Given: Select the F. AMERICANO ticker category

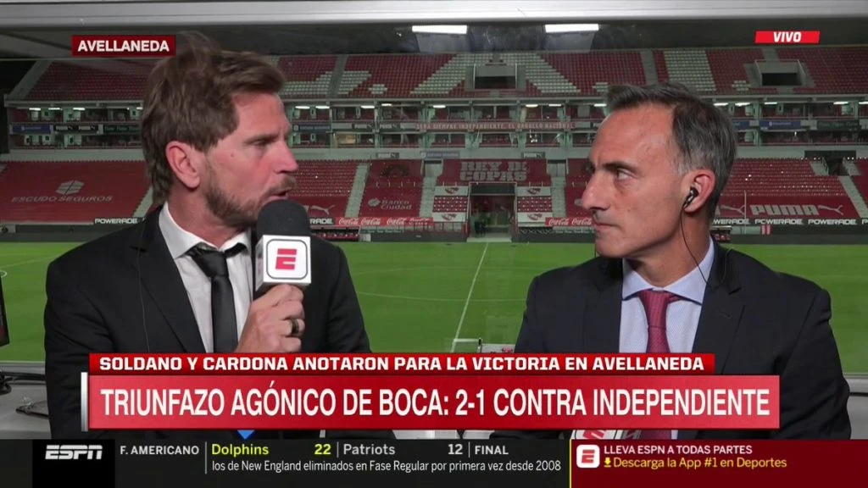Looking at the screenshot, I should pyautogui.click(x=159, y=451).
